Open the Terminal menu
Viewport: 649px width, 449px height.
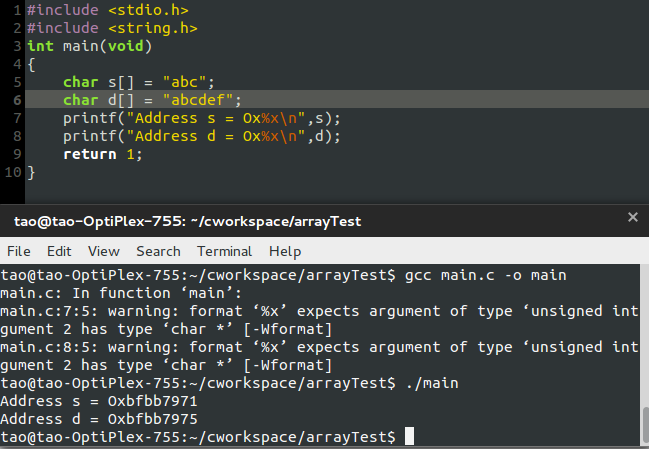tap(224, 251)
